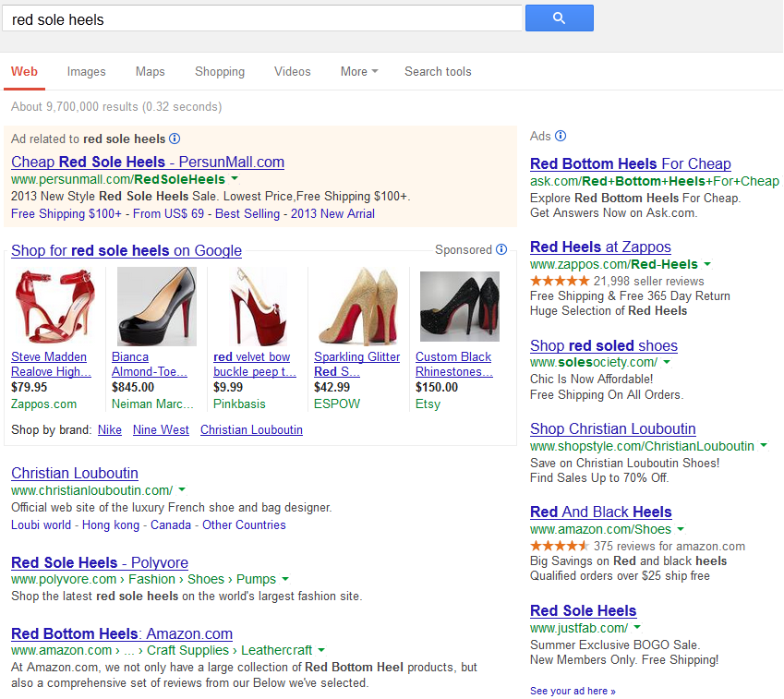The width and height of the screenshot is (784, 699).
Task: Expand arrow next to amazon.com/Shoes ad URL
Action: [681, 528]
